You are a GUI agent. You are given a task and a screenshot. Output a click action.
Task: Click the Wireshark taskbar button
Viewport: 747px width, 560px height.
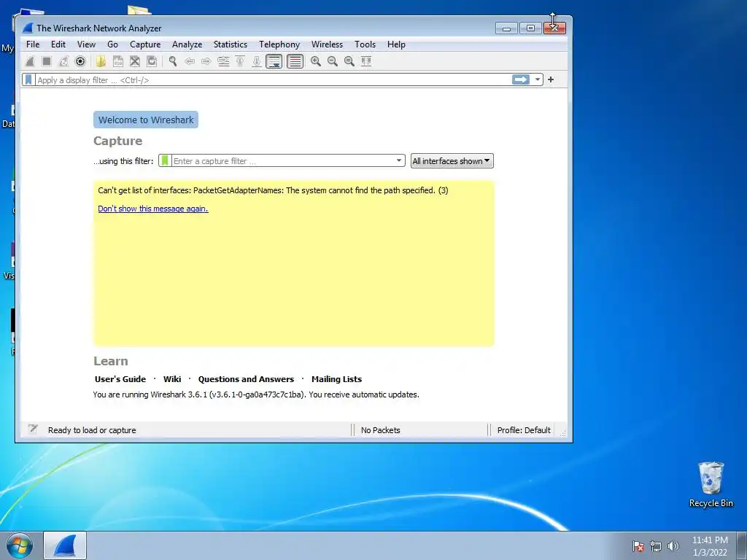65,545
